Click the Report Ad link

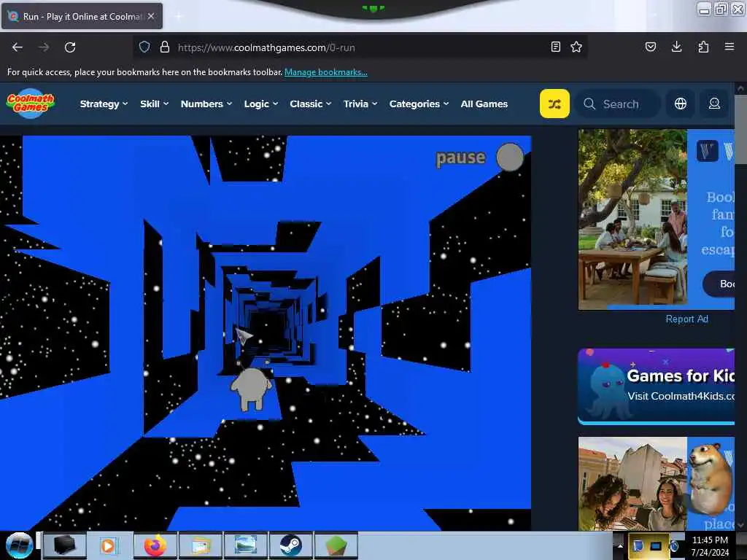[686, 319]
